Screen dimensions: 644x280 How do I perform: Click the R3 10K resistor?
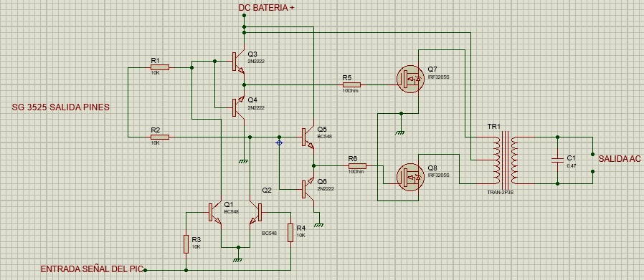click(x=186, y=244)
